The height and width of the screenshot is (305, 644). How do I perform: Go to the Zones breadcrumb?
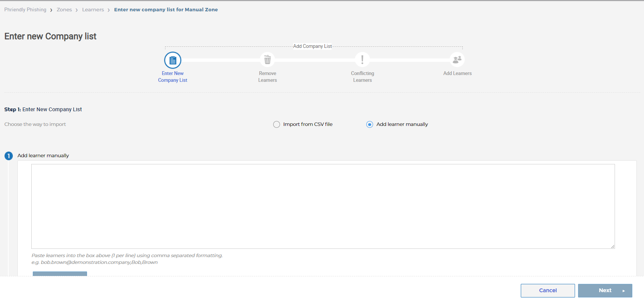[64, 10]
